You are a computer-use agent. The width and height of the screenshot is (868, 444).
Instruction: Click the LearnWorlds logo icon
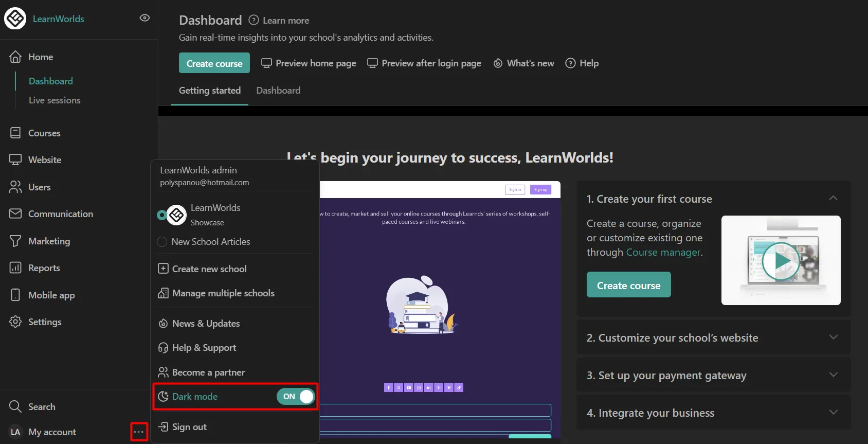pyautogui.click(x=15, y=19)
